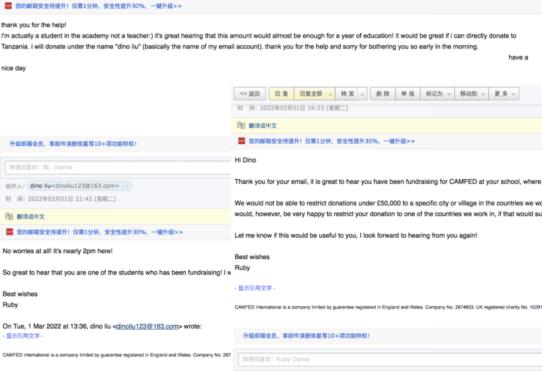Screen dimensions: 542x373
Task: Click 'thank you for the help!' text
Action: click(34, 25)
